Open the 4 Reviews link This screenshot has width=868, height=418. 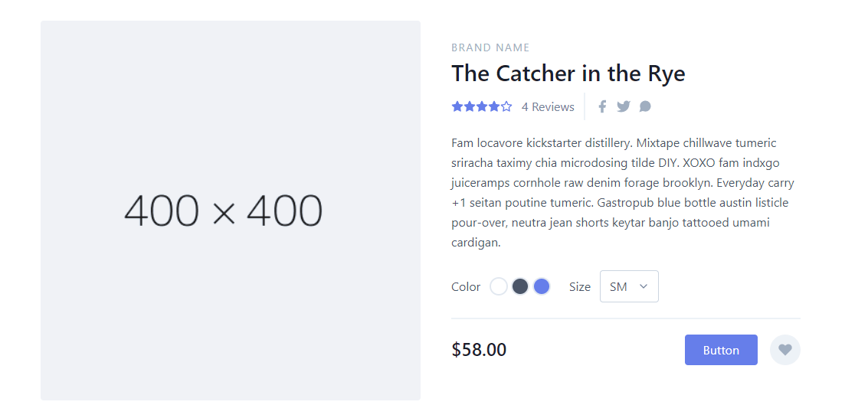(x=548, y=107)
